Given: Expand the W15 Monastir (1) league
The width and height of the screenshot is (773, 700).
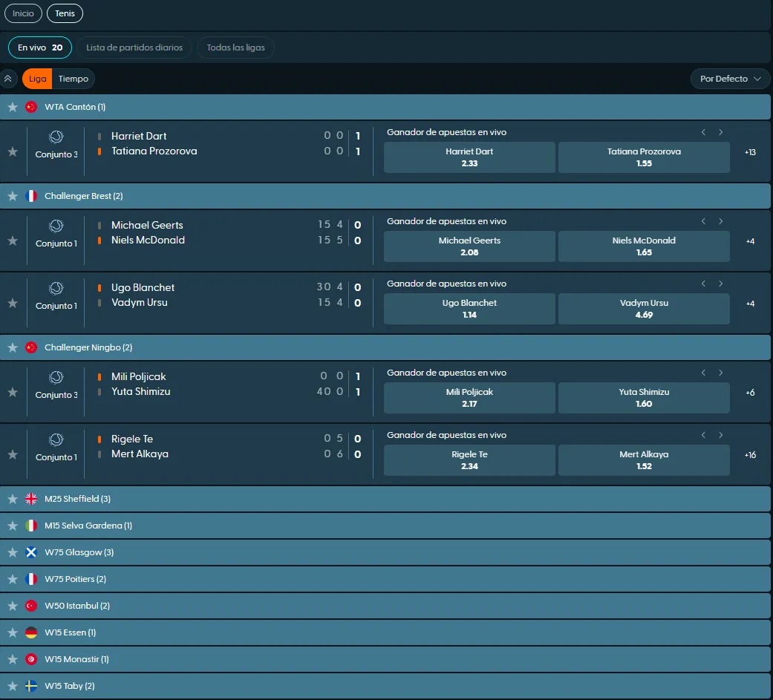Looking at the screenshot, I should pyautogui.click(x=385, y=659).
